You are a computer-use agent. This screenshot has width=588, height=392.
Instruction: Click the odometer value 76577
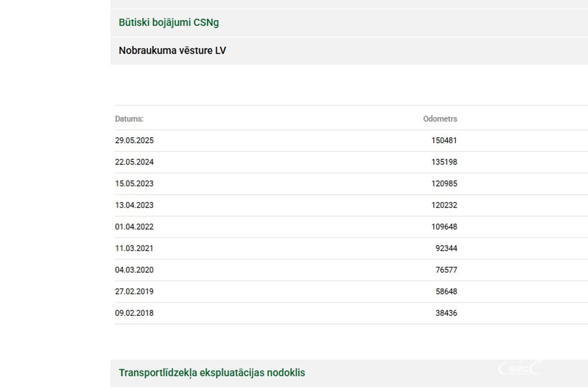pyautogui.click(x=446, y=270)
